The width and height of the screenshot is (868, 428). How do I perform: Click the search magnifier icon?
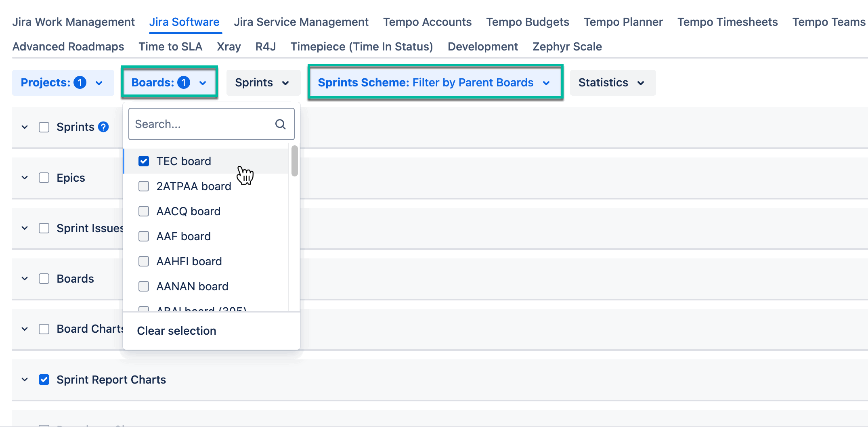(280, 124)
